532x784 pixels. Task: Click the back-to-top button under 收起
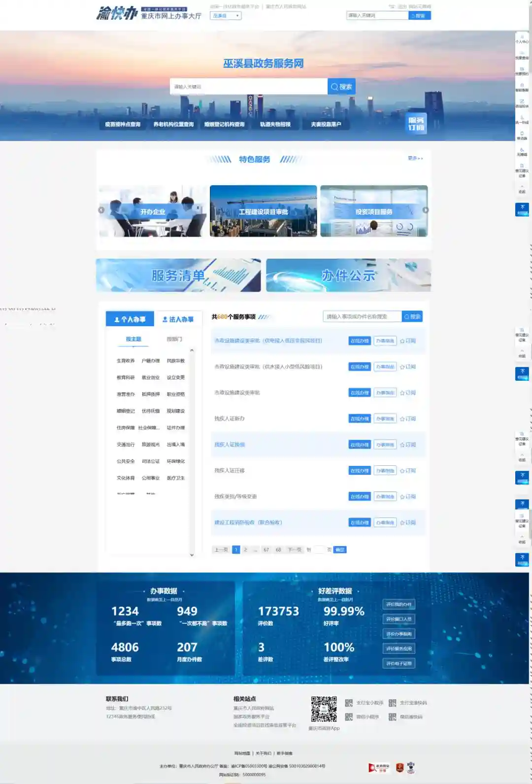click(522, 209)
